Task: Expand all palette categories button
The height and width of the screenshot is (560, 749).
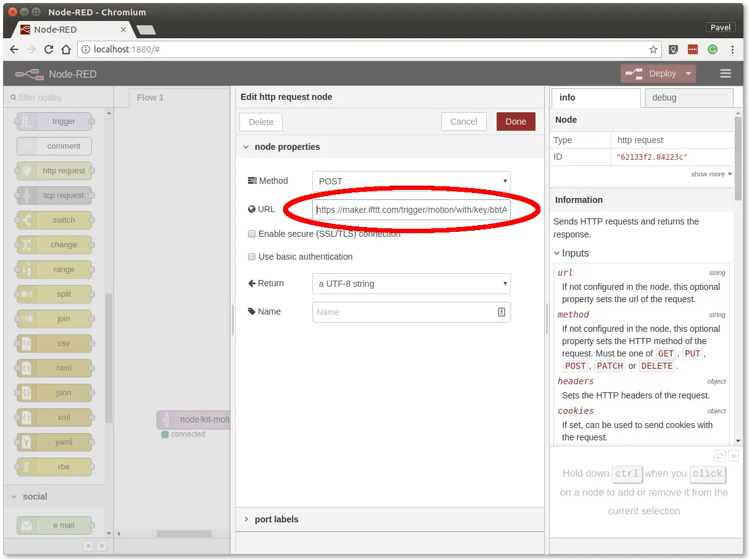Action: [x=102, y=545]
